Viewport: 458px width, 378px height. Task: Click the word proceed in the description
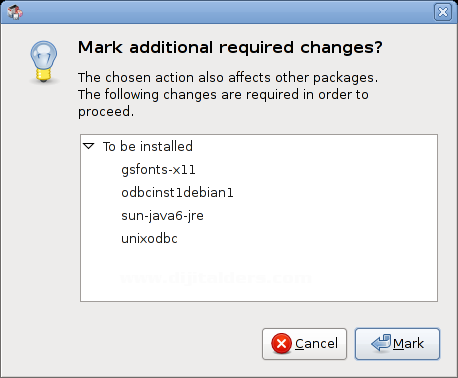tap(104, 112)
